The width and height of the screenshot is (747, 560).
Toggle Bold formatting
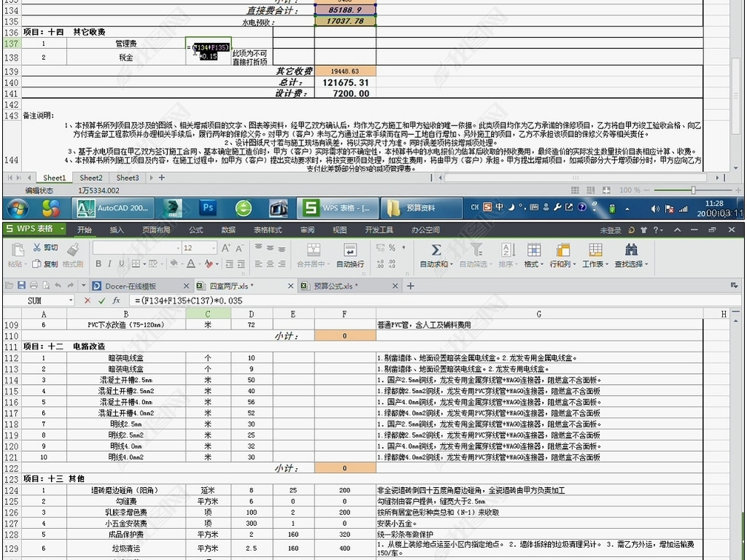click(x=100, y=264)
